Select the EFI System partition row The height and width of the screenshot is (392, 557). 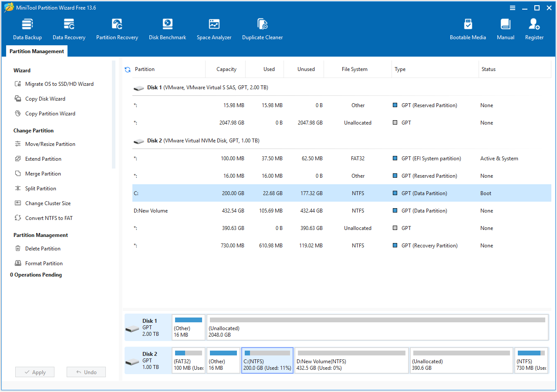pos(342,159)
